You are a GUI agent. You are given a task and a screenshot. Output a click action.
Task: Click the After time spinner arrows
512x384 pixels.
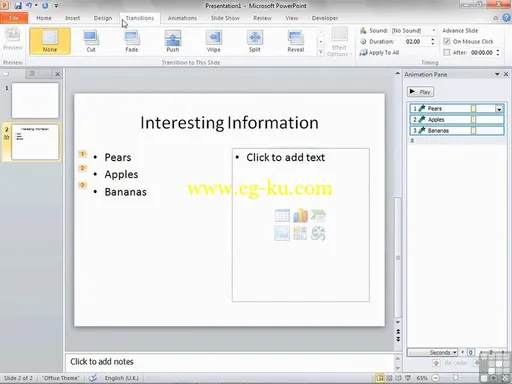click(x=498, y=53)
